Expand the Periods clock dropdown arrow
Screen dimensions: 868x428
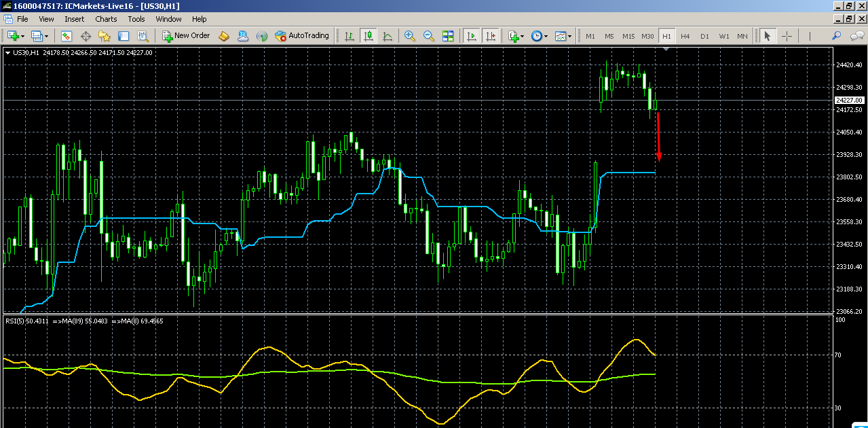547,36
